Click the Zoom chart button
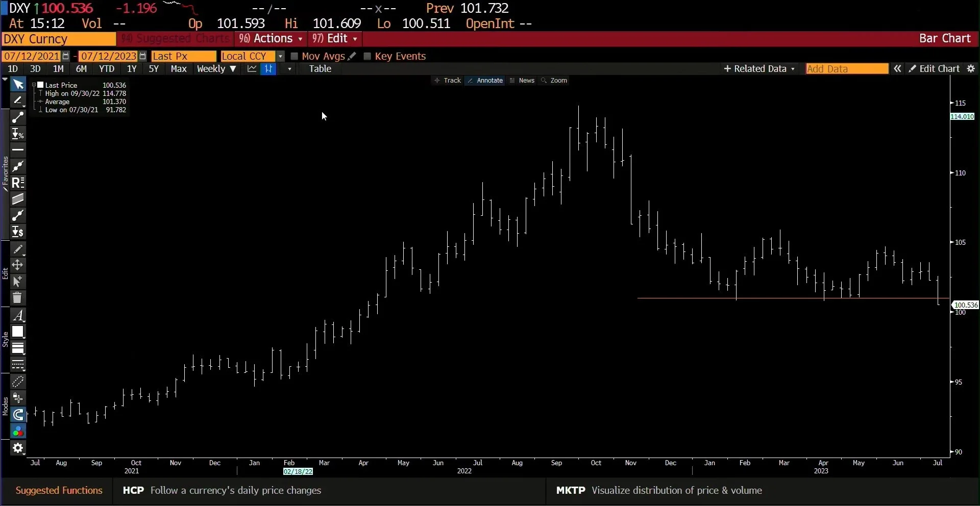Screen dimensions: 980x506 pyautogui.click(x=554, y=81)
